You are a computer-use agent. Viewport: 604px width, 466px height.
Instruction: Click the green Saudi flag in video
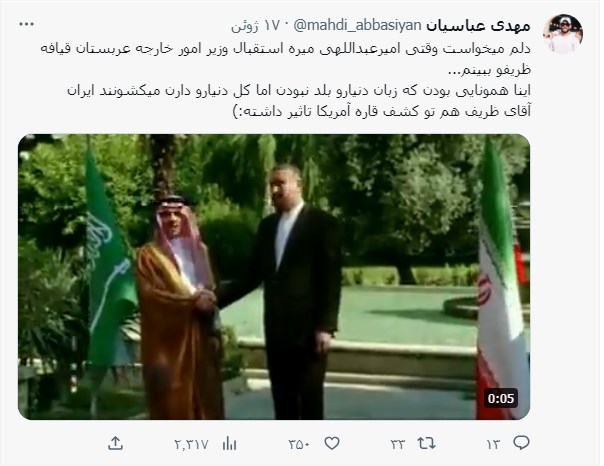[x=110, y=258]
